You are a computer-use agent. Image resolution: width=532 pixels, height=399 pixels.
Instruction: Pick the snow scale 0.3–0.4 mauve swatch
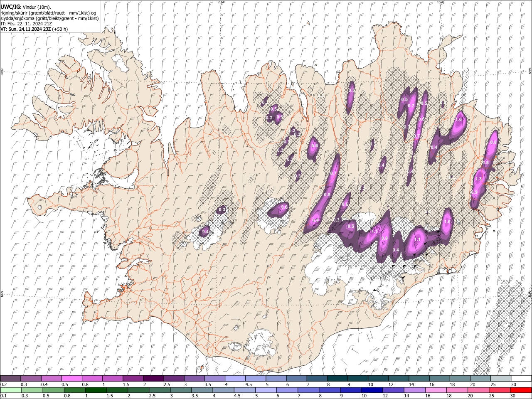click(x=31, y=379)
